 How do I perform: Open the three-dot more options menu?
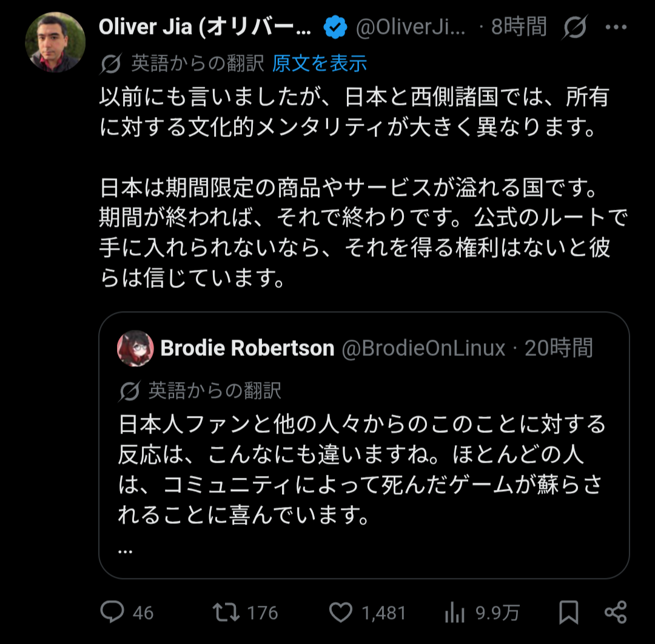tap(616, 27)
